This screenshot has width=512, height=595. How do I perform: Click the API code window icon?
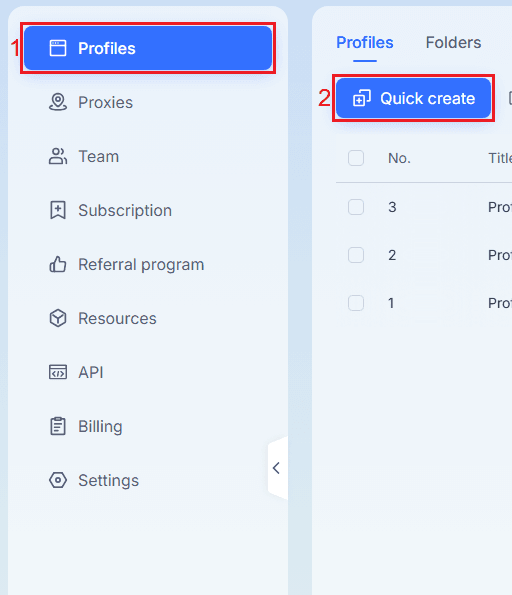(58, 372)
